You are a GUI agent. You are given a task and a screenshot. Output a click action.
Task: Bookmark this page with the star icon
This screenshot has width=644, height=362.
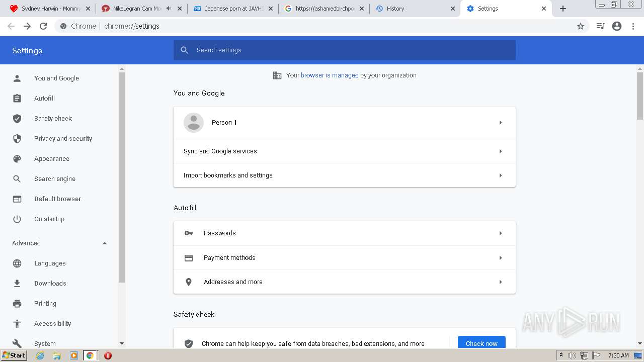coord(581,26)
